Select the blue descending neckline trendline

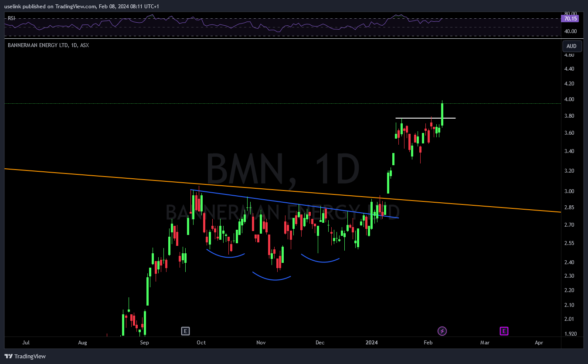coord(295,204)
